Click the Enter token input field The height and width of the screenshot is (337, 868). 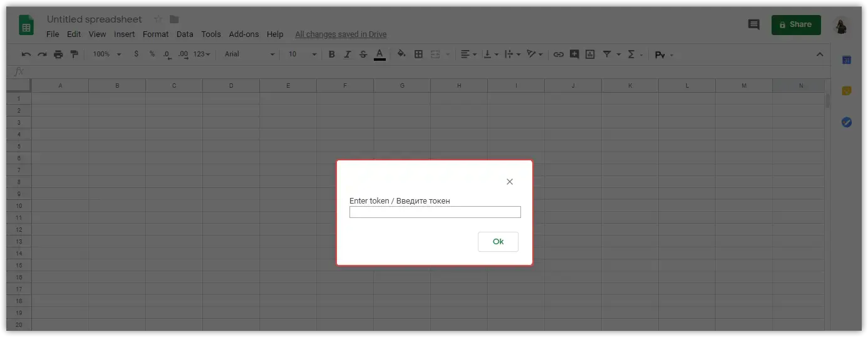click(x=435, y=212)
